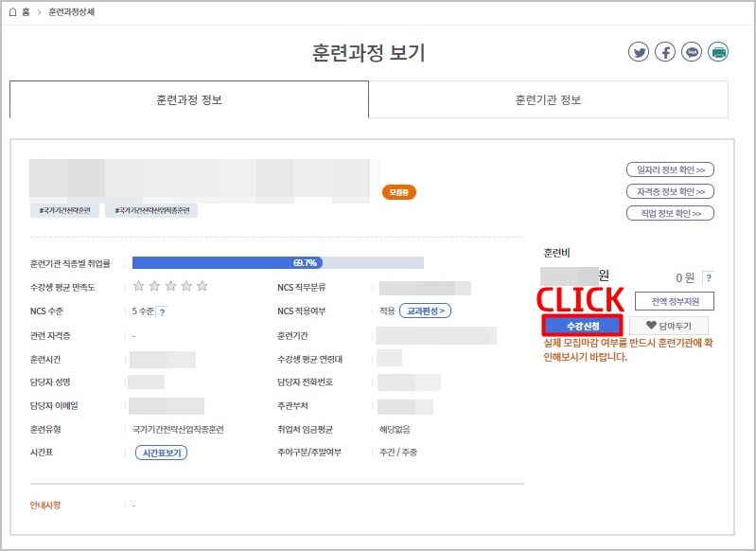Image resolution: width=756 pixels, height=551 pixels.
Task: Rate the second satisfaction star
Action: coord(154,286)
